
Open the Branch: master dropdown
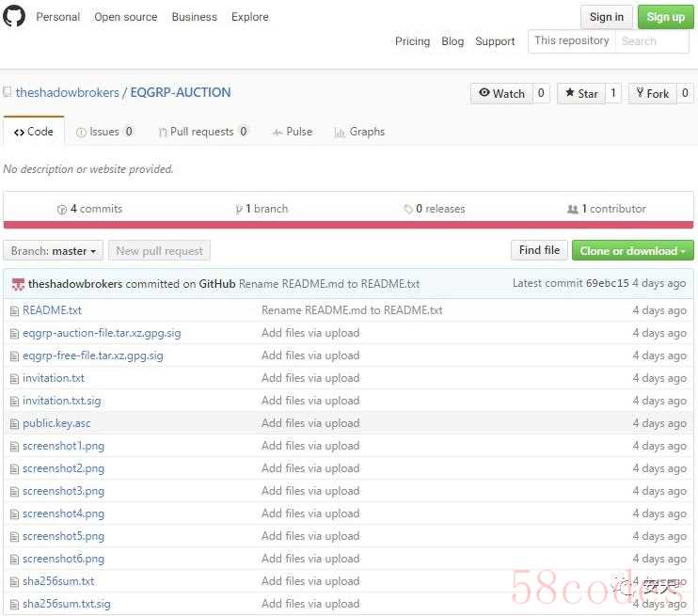pos(54,251)
